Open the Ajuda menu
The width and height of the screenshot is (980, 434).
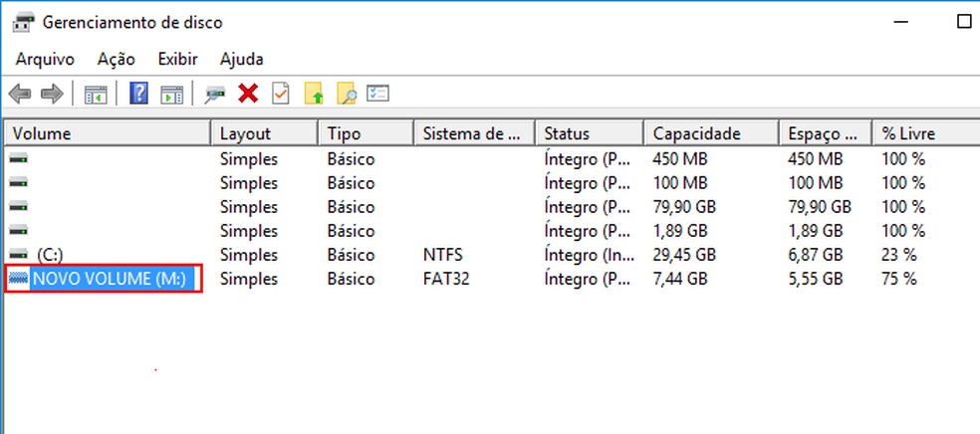click(241, 59)
